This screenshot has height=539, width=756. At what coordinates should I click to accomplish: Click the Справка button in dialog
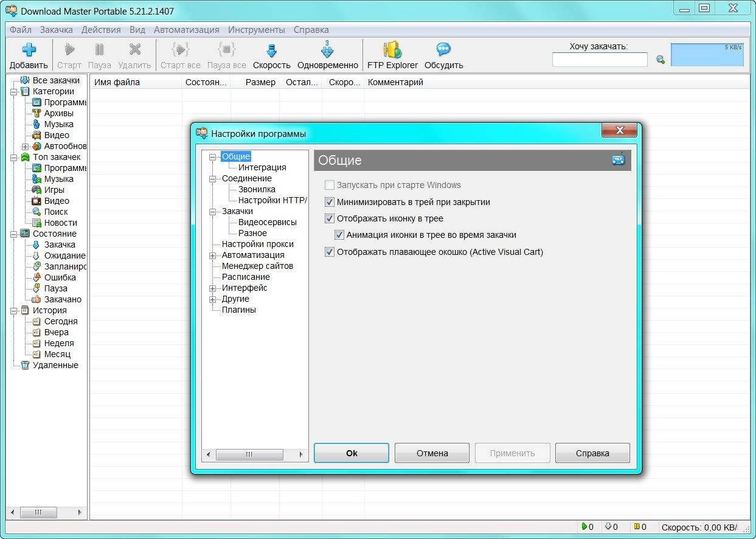[x=592, y=453]
